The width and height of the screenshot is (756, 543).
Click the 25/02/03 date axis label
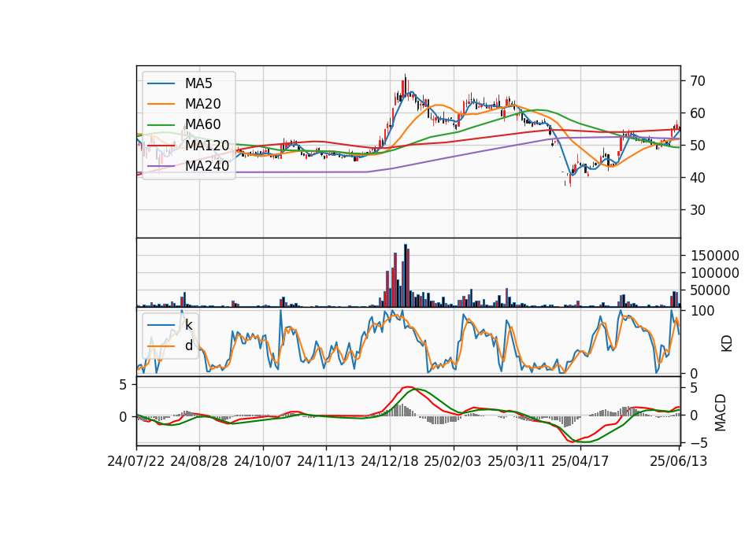[x=453, y=462]
